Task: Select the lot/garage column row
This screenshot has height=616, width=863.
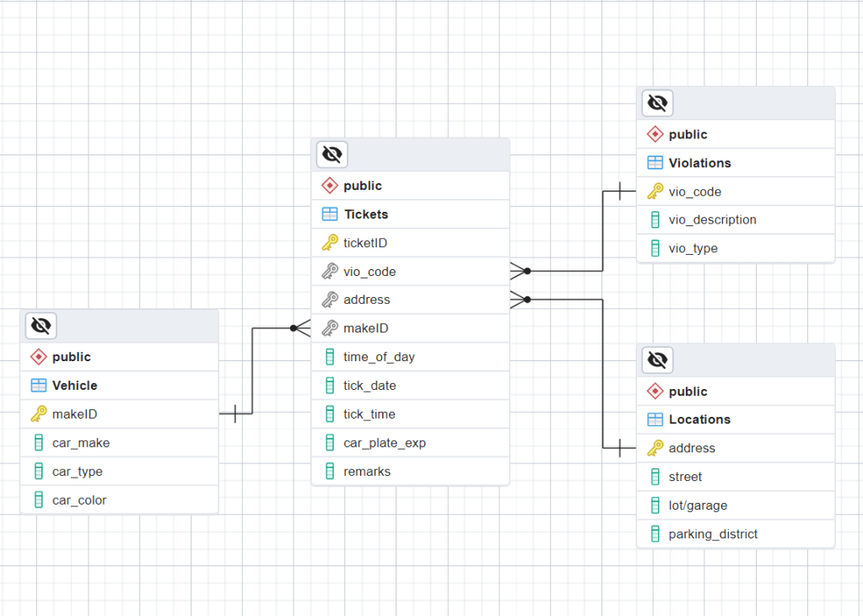Action: tap(698, 505)
